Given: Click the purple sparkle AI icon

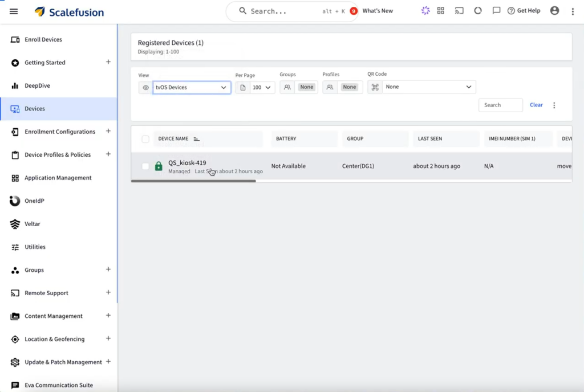Looking at the screenshot, I should pos(425,11).
